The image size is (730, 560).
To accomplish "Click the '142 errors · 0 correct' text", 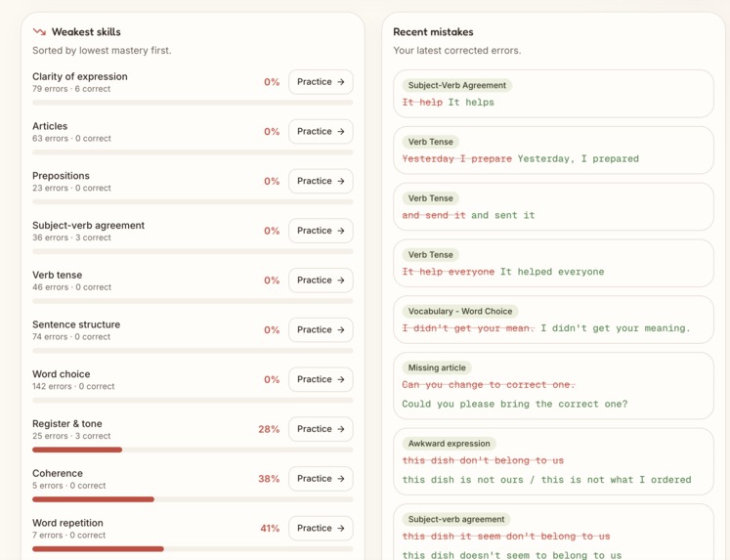I will [x=73, y=386].
